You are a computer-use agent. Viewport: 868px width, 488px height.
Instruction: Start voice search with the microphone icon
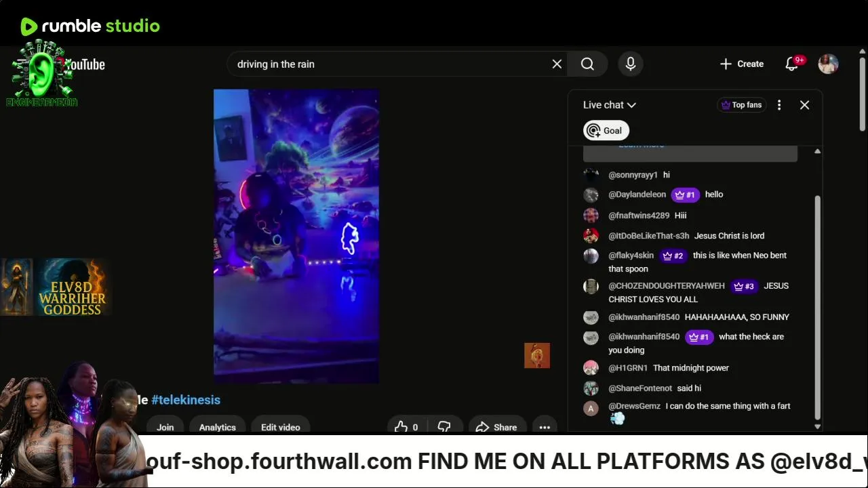(x=631, y=64)
